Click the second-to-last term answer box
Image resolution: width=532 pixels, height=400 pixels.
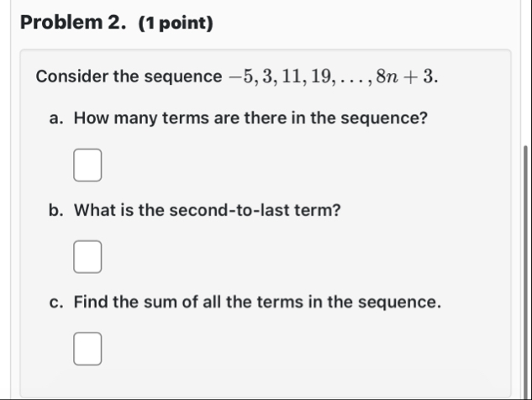tap(87, 257)
